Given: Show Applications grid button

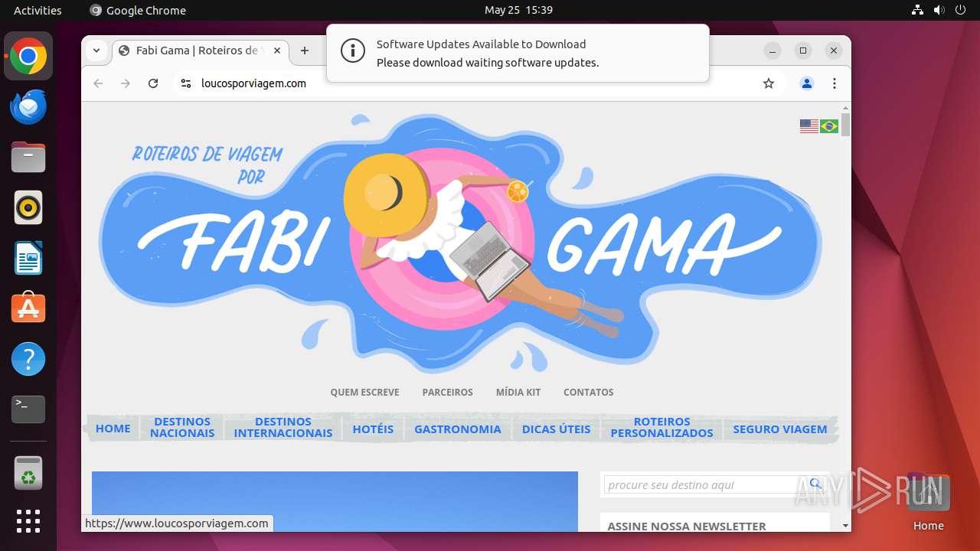Looking at the screenshot, I should [28, 521].
